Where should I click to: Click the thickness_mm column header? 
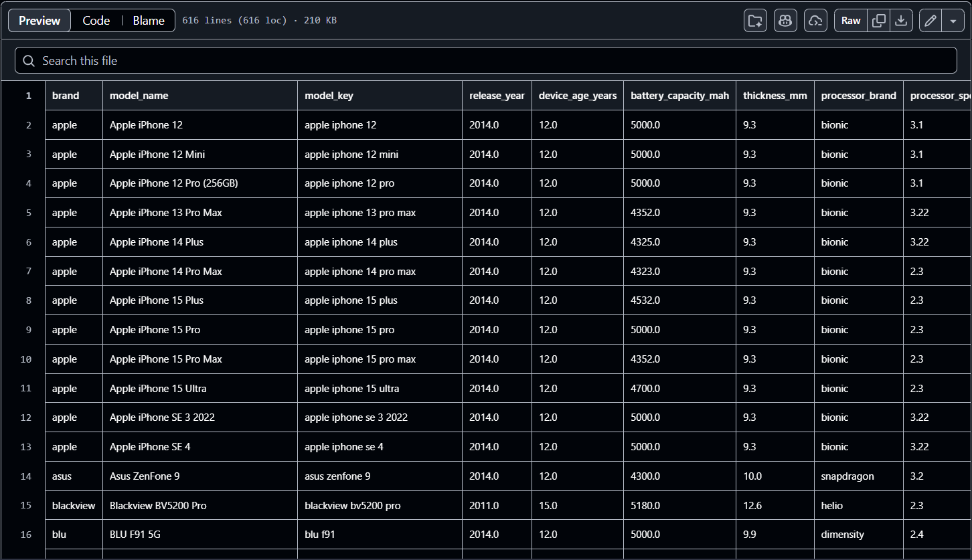[775, 96]
